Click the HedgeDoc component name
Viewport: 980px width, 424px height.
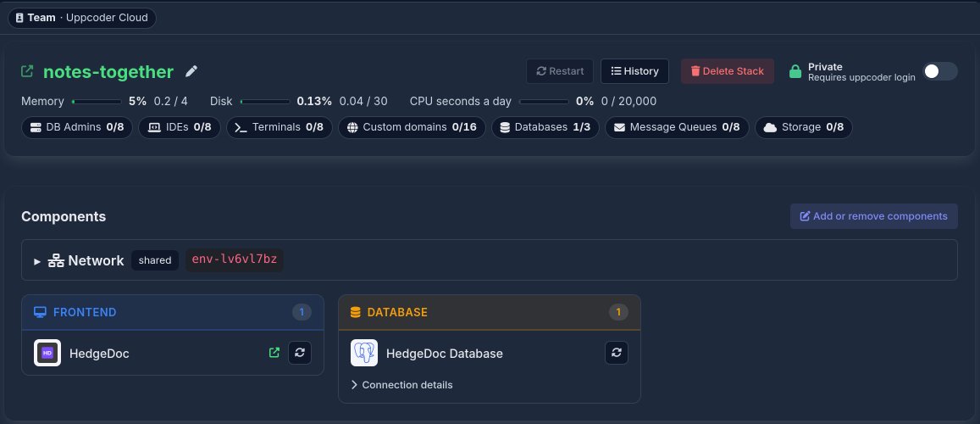pyautogui.click(x=99, y=354)
